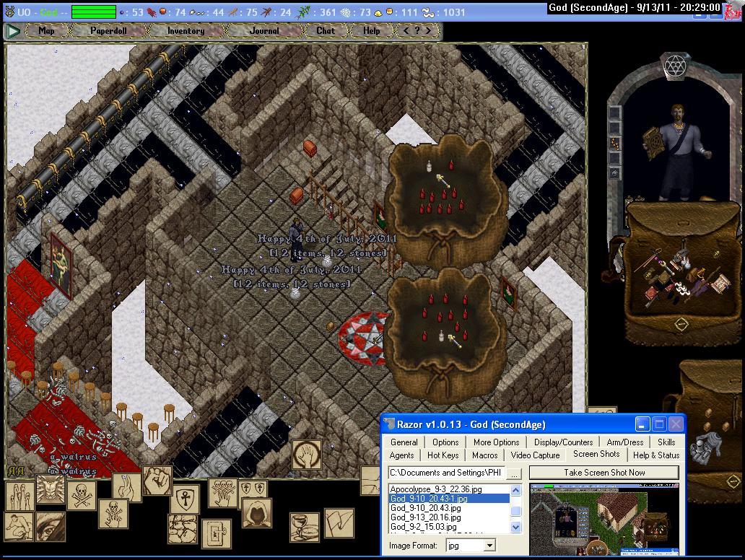The height and width of the screenshot is (560, 745).
Task: Open the Hot Keys tab
Action: (443, 455)
